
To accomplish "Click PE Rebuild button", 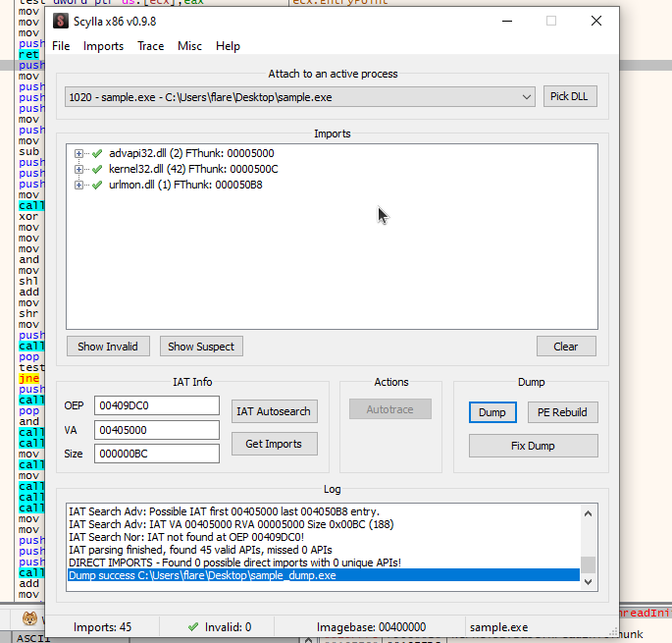I will [562, 412].
